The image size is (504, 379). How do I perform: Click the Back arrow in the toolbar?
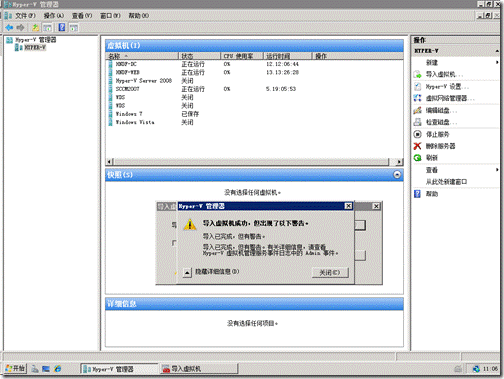pos(9,28)
